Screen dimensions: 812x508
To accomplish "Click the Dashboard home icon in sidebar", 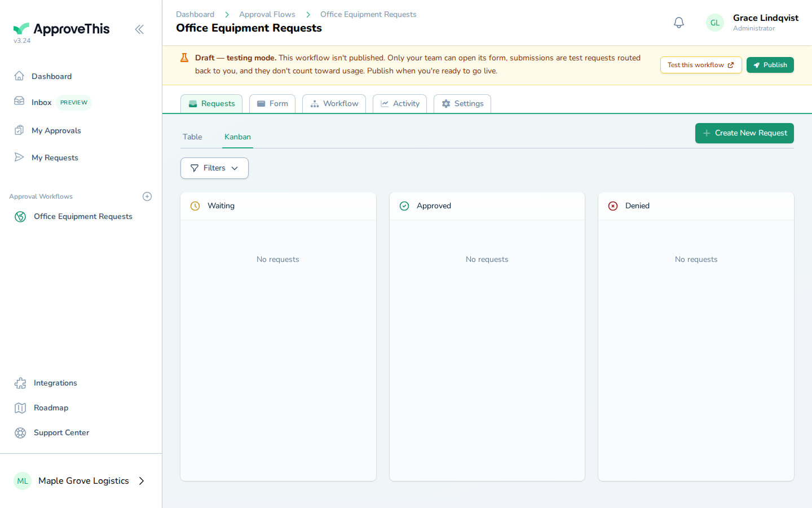I will 19,76.
